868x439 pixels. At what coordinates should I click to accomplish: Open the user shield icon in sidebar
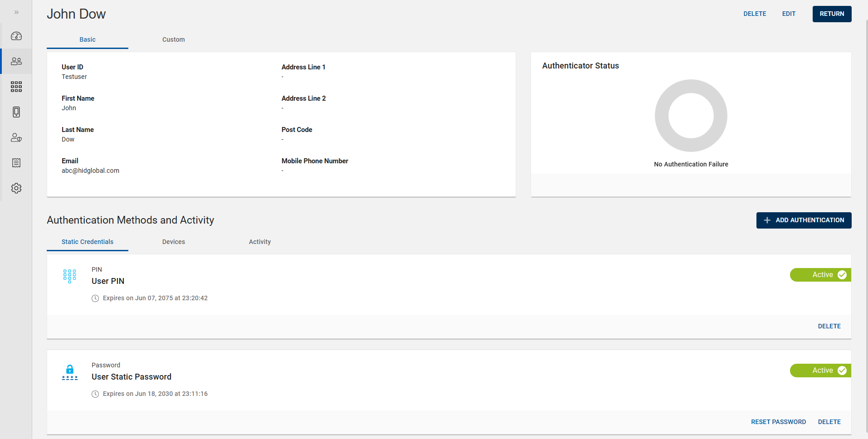[x=16, y=137]
